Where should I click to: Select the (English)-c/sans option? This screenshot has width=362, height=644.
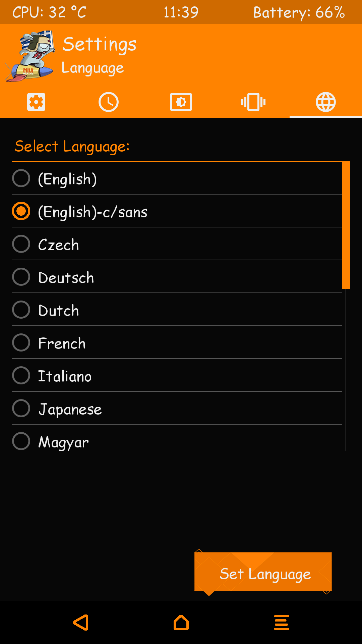point(21,211)
